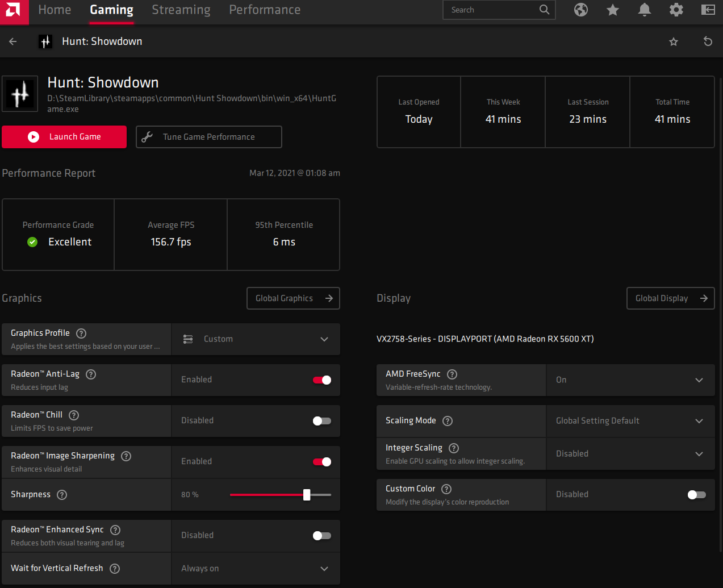Open the settings gear
The width and height of the screenshot is (723, 588).
click(676, 10)
